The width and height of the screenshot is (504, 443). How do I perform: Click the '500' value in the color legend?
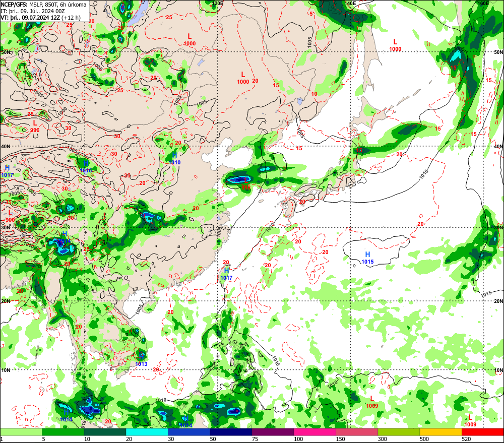coord(424,439)
